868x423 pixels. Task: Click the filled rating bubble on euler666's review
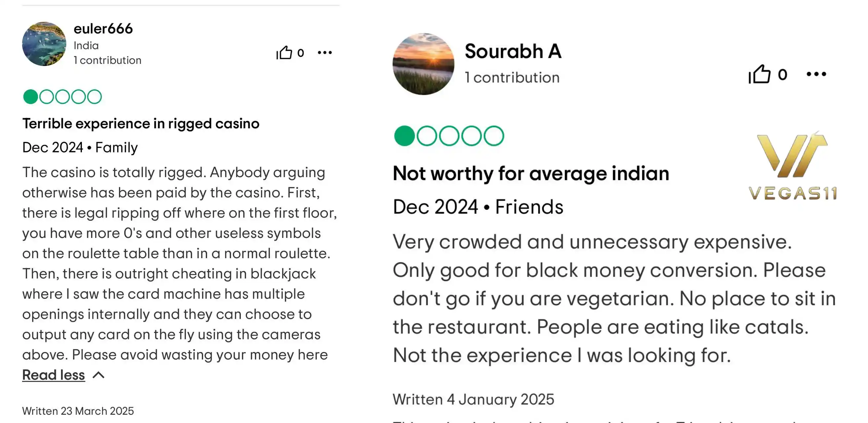tap(30, 97)
